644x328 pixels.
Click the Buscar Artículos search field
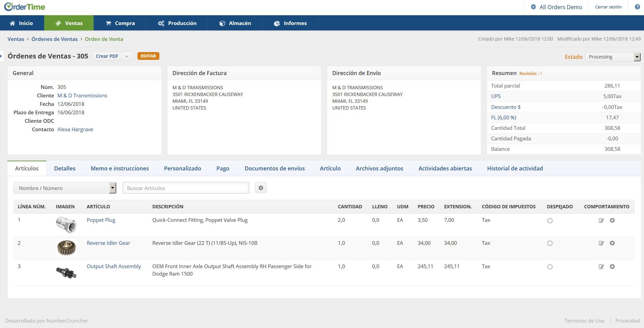point(186,188)
